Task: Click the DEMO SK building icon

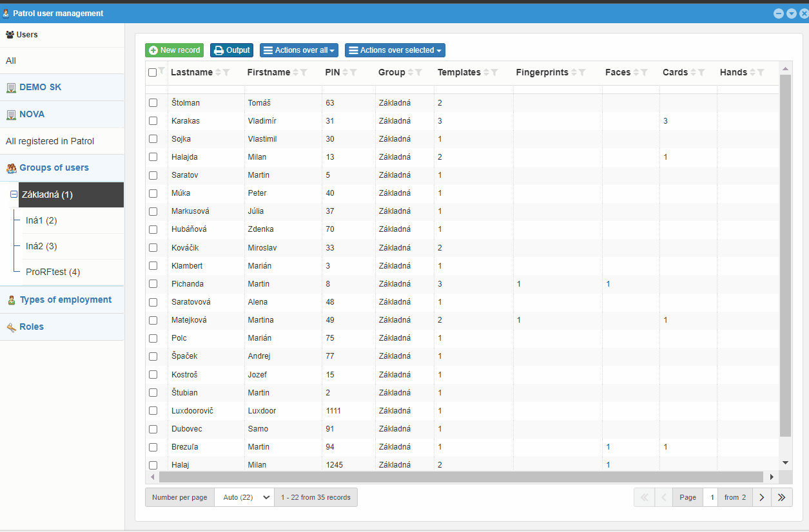Action: coord(11,88)
